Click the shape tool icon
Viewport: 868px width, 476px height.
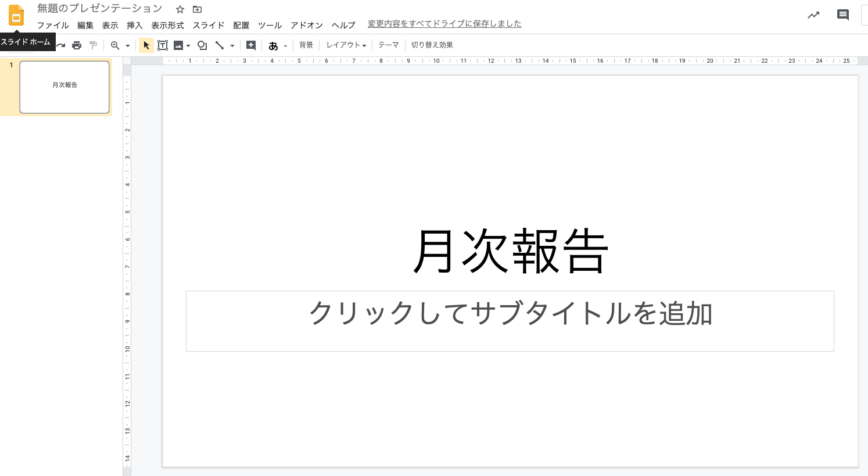[x=202, y=45]
